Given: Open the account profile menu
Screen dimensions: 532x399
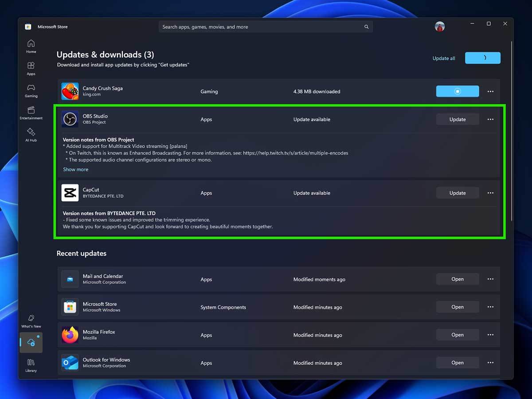Looking at the screenshot, I should 439,26.
